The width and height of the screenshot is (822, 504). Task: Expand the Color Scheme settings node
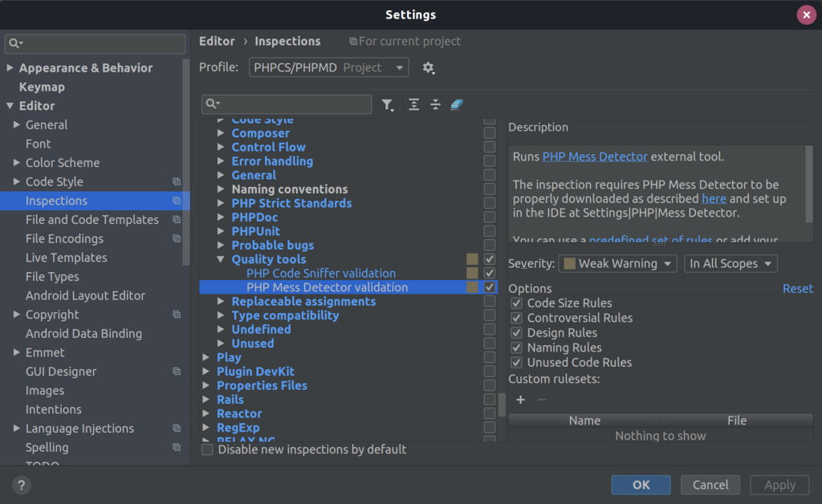pyautogui.click(x=16, y=162)
